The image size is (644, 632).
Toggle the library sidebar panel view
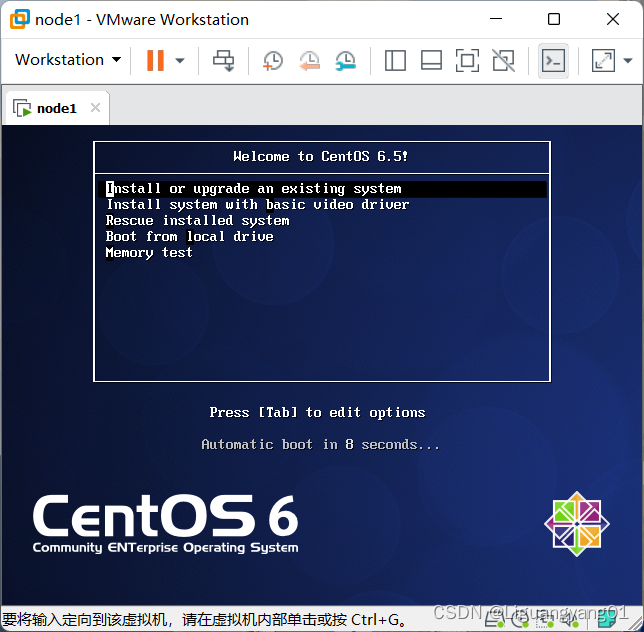pos(395,60)
